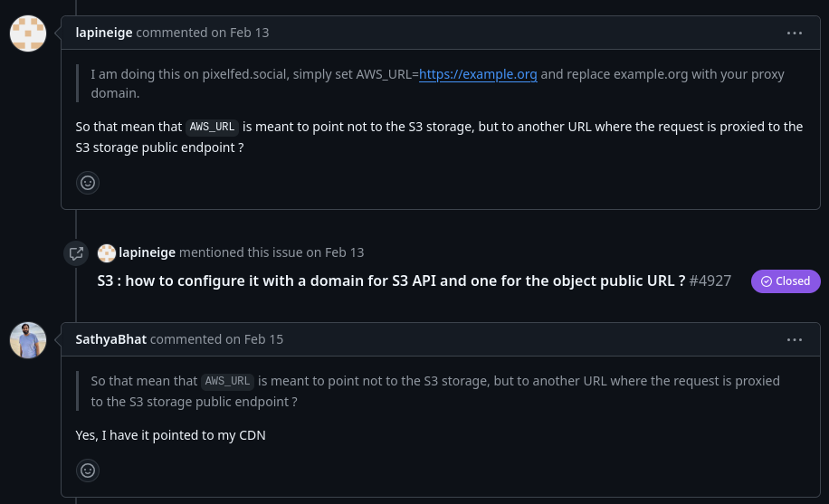829x504 pixels.
Task: Add emoji reaction to SathyaBhat's comment
Action: click(88, 471)
